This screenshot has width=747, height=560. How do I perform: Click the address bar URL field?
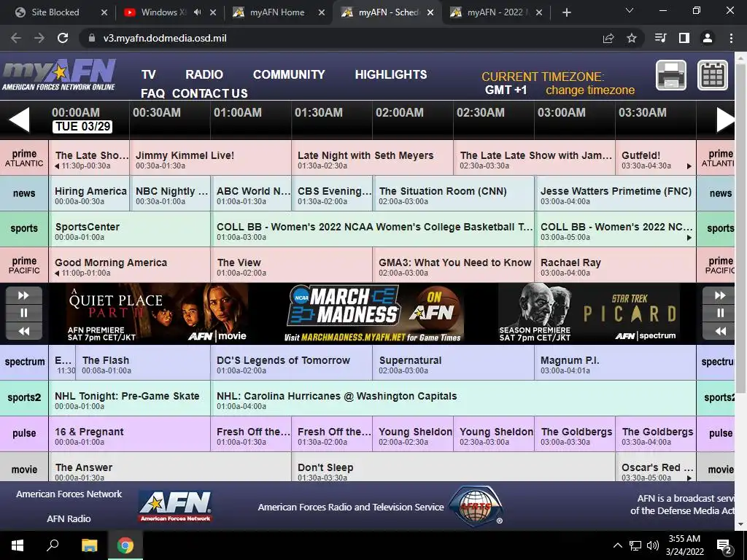coord(341,38)
